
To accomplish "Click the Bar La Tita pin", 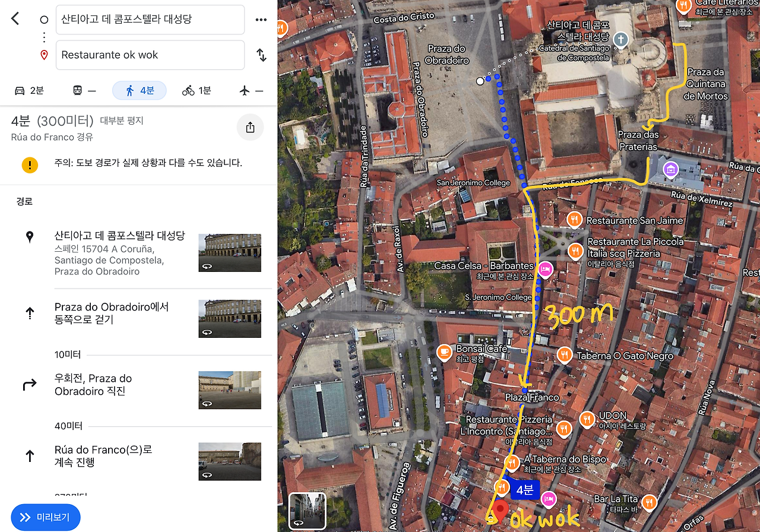I will pos(649,503).
